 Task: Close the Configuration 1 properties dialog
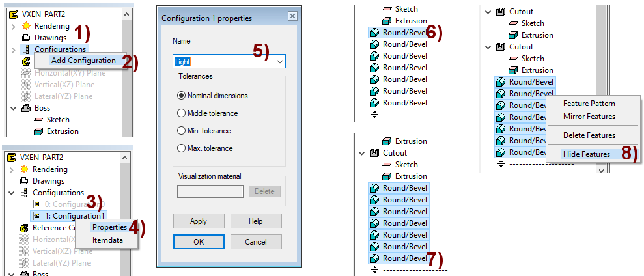coord(292,17)
